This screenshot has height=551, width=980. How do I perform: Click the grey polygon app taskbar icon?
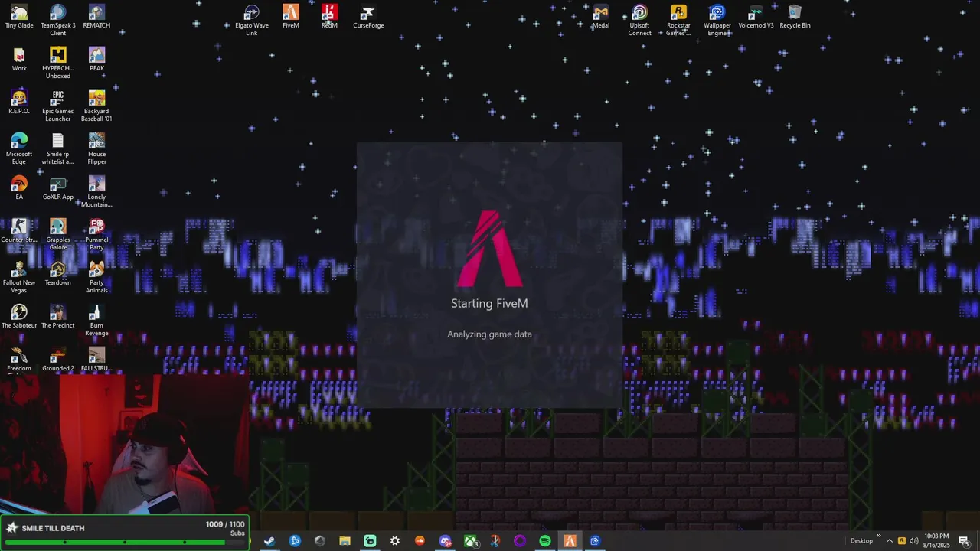coord(320,541)
